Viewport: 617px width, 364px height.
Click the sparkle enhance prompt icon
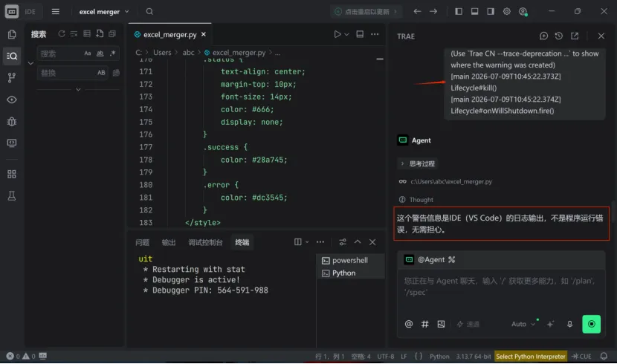tap(551, 324)
